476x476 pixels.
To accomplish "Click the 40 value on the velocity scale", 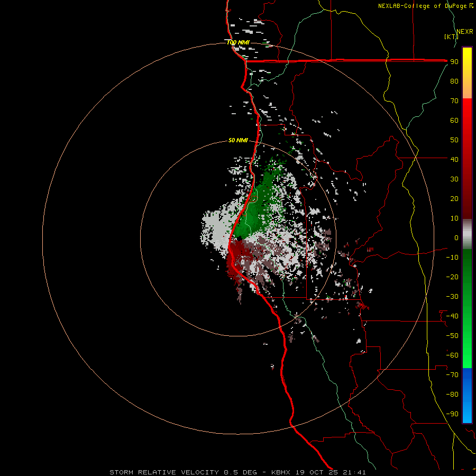I will 454,159.
